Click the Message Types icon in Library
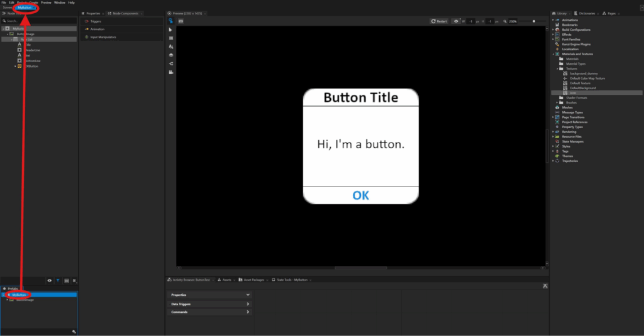Screen dimensions: 644x336 [x=557, y=112]
